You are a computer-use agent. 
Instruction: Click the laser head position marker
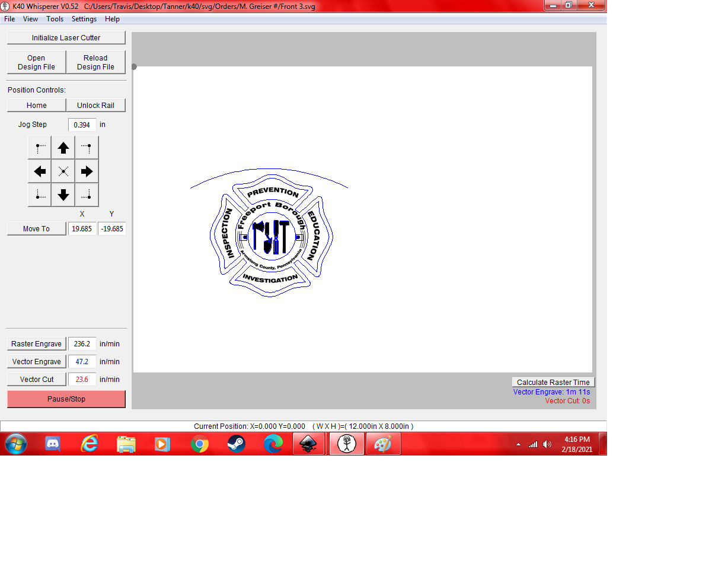(x=134, y=66)
